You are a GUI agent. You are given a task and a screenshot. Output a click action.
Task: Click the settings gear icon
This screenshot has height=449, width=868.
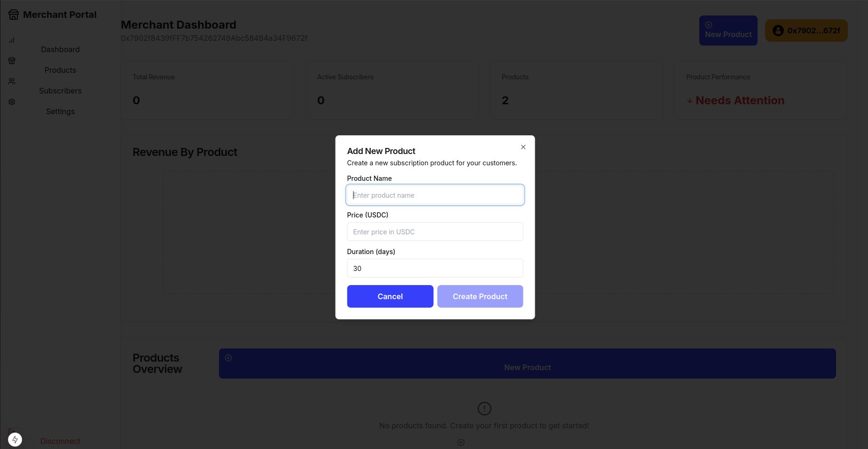tap(12, 102)
